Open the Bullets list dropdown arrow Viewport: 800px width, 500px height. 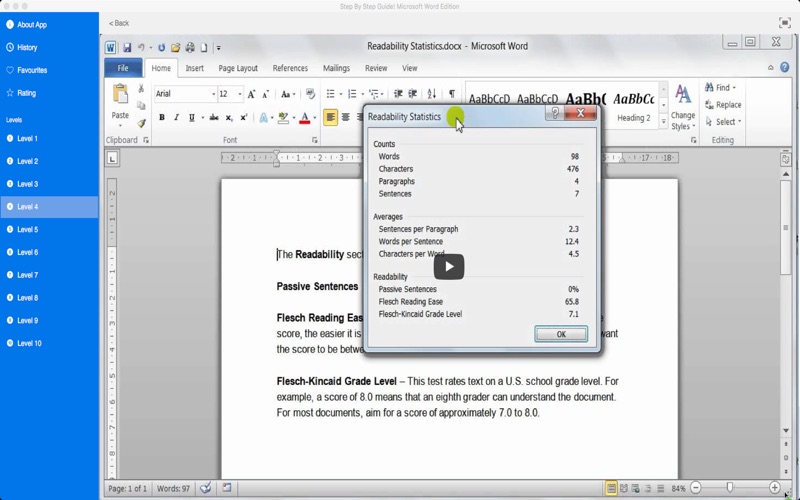(x=340, y=94)
